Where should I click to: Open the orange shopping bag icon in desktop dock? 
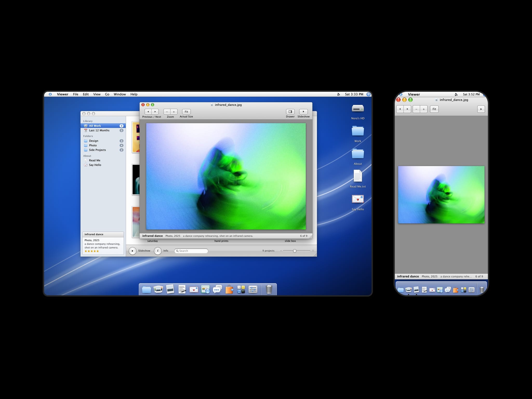pyautogui.click(x=229, y=289)
